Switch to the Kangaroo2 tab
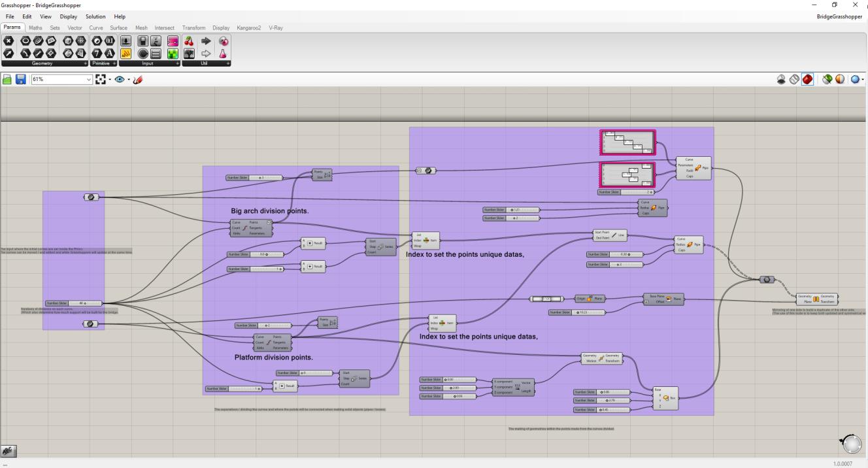868x468 pixels. click(x=249, y=28)
